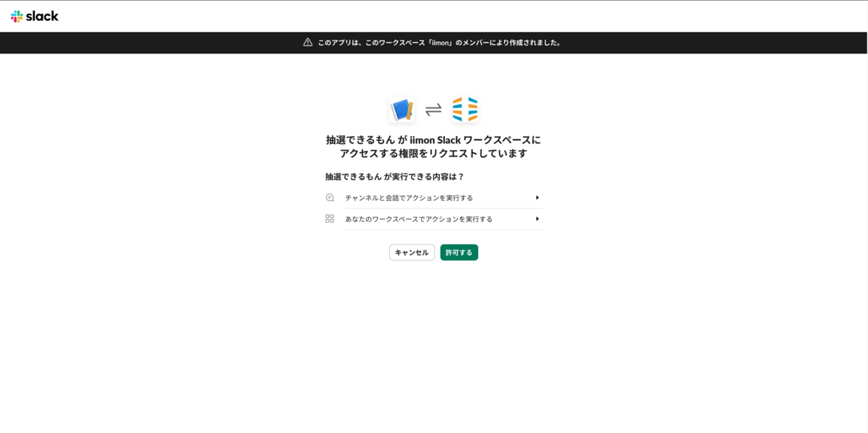This screenshot has height=433, width=868.
Task: Click the exchange arrows icon between apps
Action: (433, 110)
